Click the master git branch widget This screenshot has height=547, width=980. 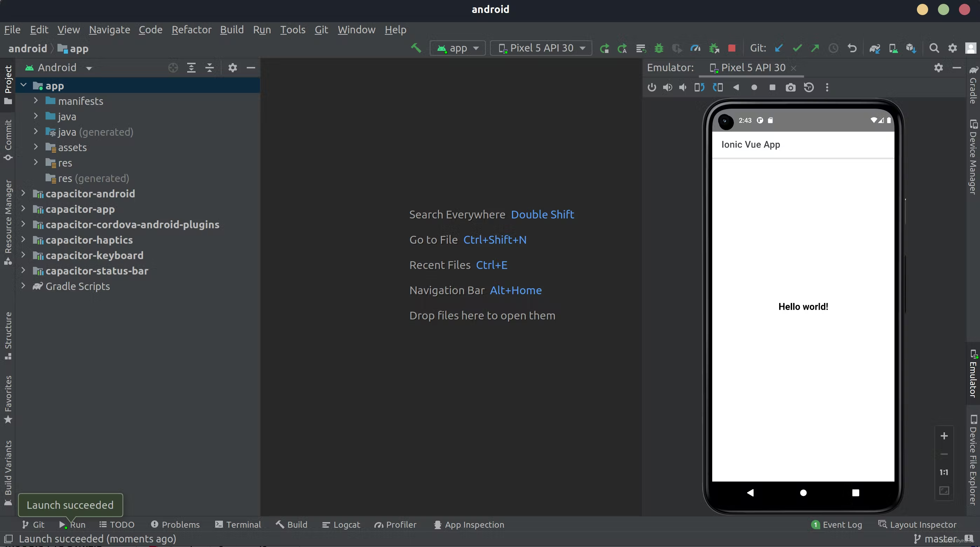tap(935, 539)
